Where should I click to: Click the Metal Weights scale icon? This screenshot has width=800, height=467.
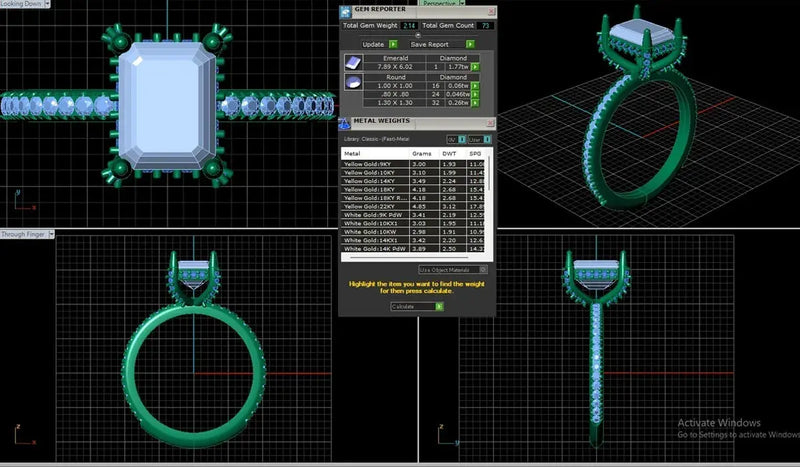pyautogui.click(x=345, y=124)
